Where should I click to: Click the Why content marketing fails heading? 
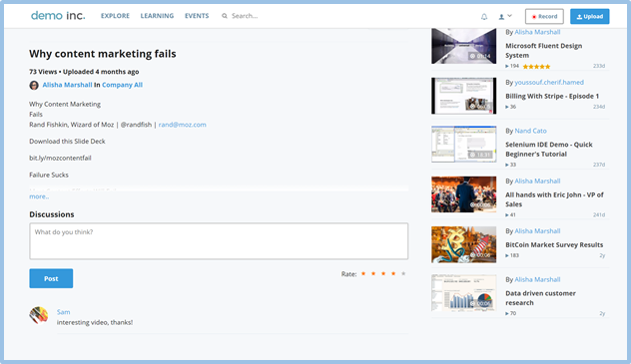(103, 54)
